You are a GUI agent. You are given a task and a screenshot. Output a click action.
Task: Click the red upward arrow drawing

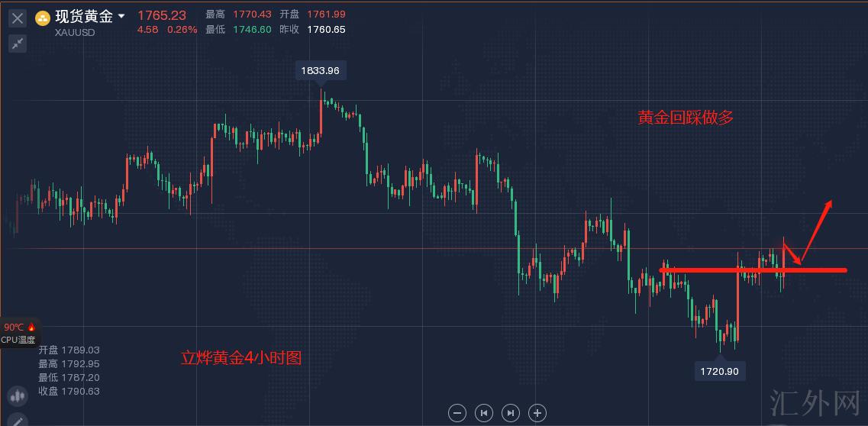(818, 228)
